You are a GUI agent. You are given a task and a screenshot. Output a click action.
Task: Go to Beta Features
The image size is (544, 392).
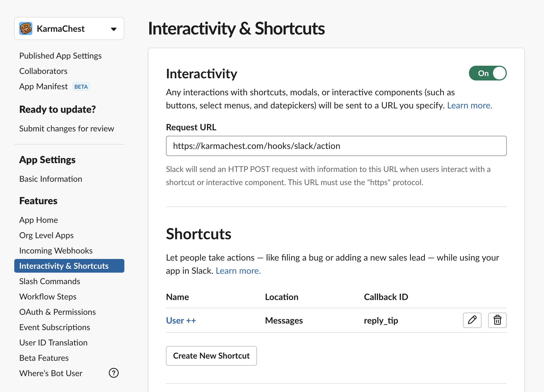(44, 358)
